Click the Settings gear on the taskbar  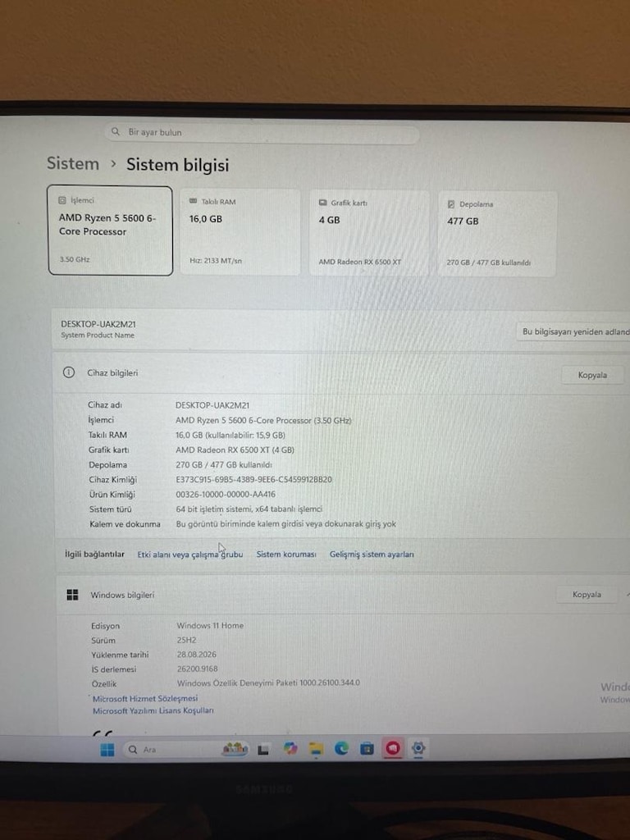pyautogui.click(x=418, y=748)
